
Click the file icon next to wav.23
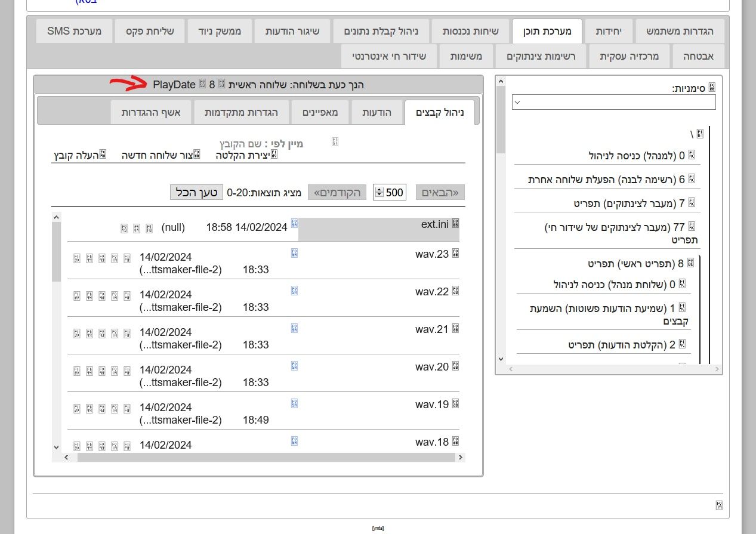(455, 254)
